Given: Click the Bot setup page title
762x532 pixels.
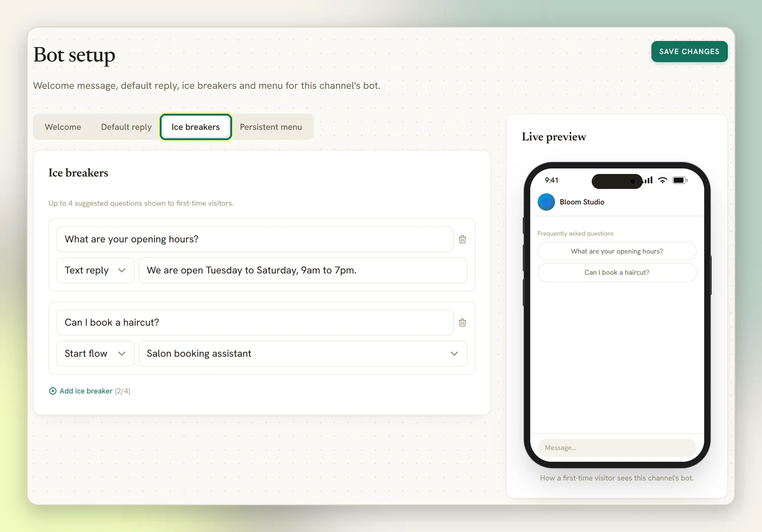Looking at the screenshot, I should [x=74, y=55].
